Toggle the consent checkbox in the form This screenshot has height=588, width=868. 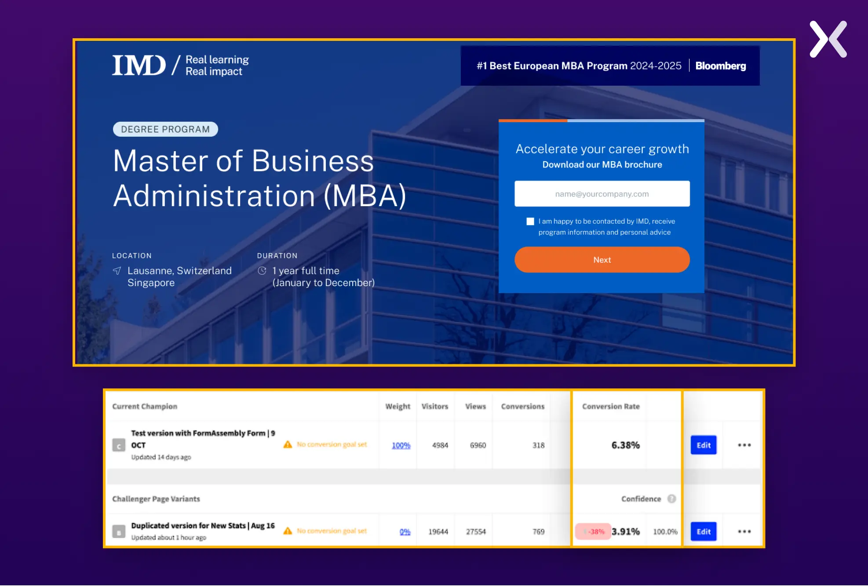530,221
